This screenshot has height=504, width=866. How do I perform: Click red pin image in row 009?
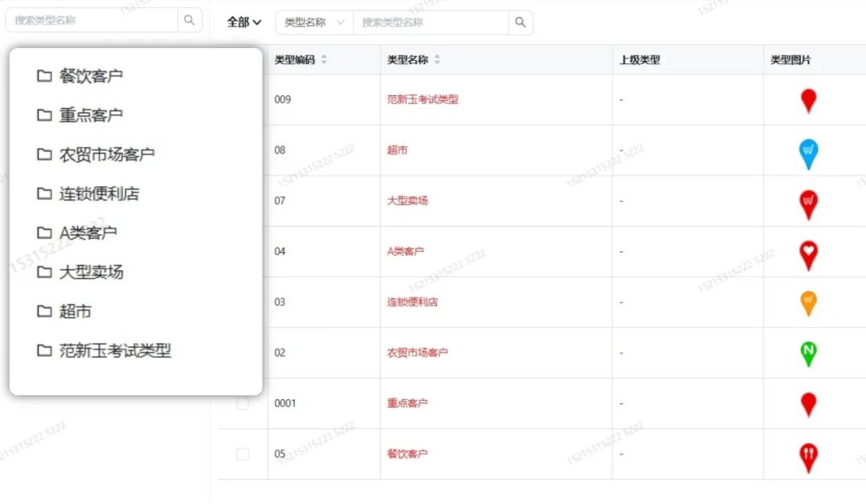point(808,100)
